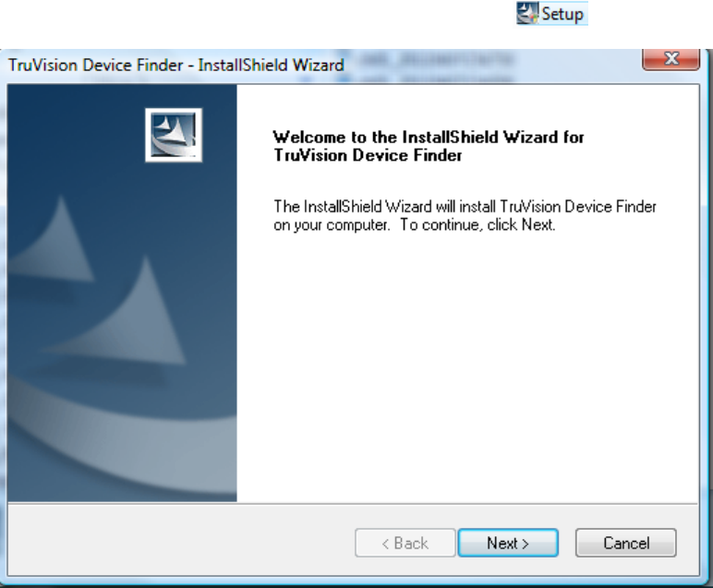Click bold "TruVision Device Finder" heading line
Screen dimensions: 713x588
point(368,155)
